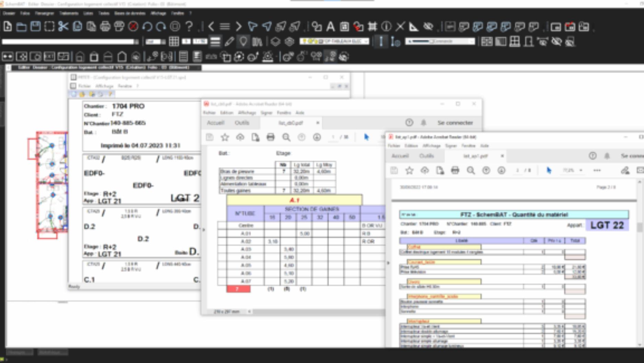Open the Commande line type dropdown
Viewport: 644px width, 363px height.
click(440, 41)
